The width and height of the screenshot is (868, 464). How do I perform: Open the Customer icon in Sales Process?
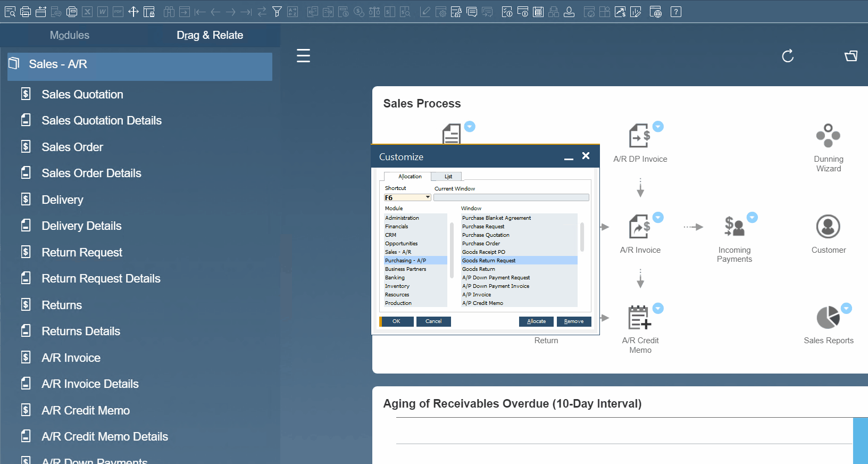pyautogui.click(x=828, y=227)
